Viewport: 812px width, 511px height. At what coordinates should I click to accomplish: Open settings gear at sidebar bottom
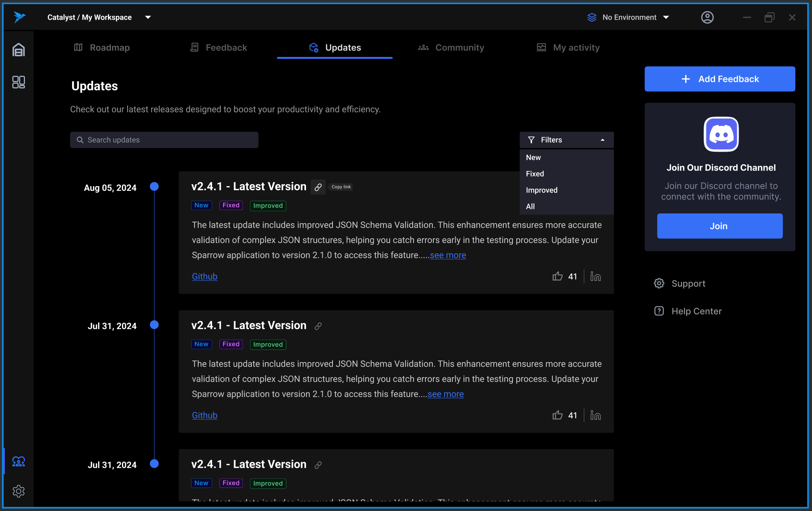point(19,491)
